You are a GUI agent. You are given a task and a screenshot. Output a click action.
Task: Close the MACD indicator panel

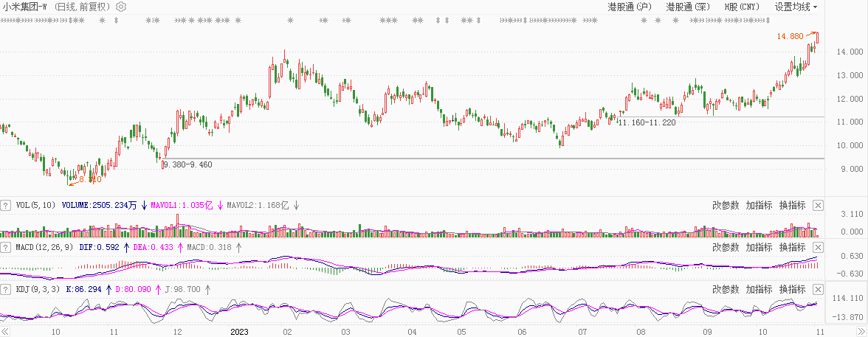(x=818, y=247)
